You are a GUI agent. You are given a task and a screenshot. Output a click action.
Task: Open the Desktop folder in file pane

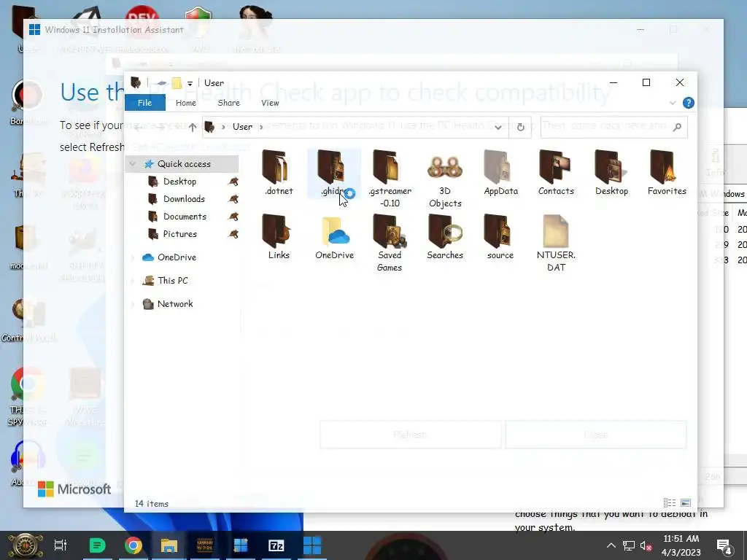tap(611, 172)
